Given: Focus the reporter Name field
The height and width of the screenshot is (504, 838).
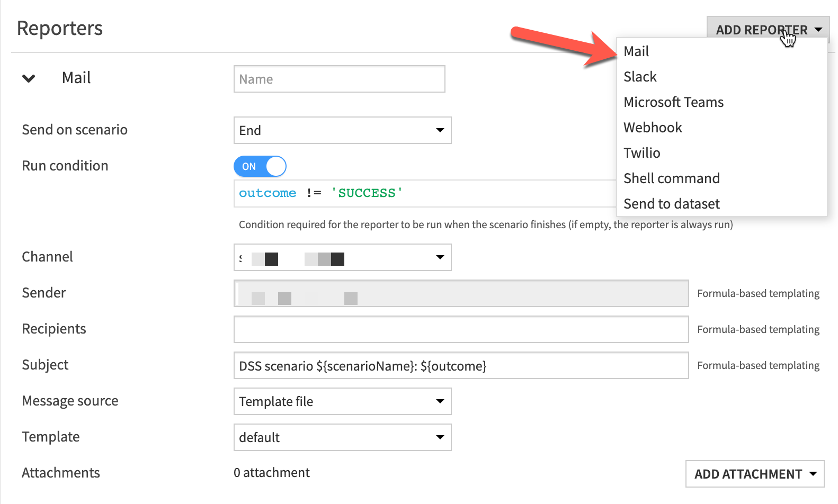Looking at the screenshot, I should tap(339, 79).
